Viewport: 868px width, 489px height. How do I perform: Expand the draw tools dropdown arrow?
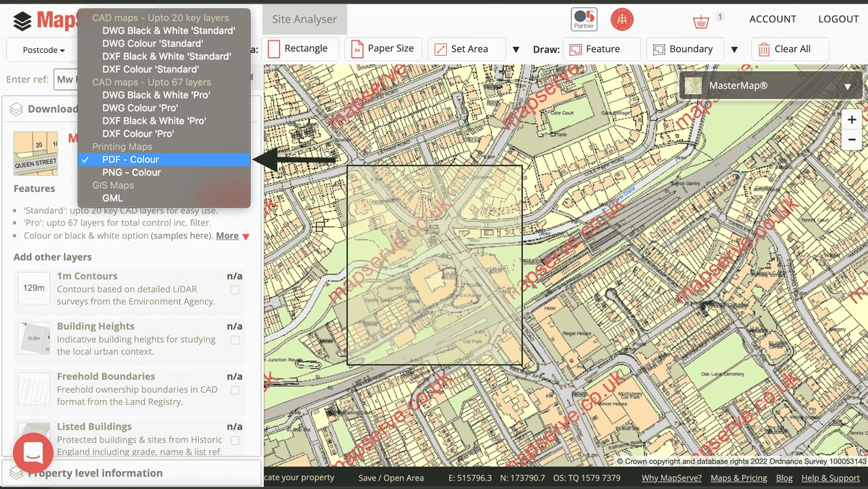pos(734,49)
